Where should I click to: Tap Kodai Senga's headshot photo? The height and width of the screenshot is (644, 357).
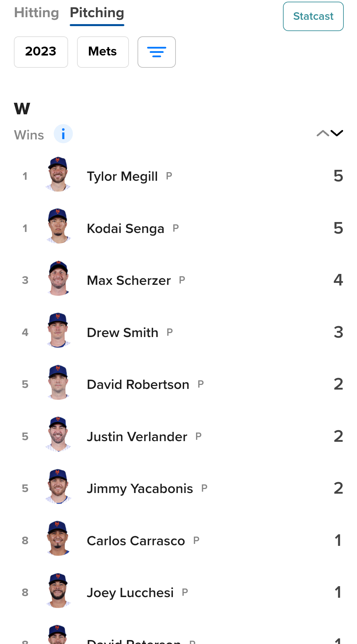[x=58, y=227]
